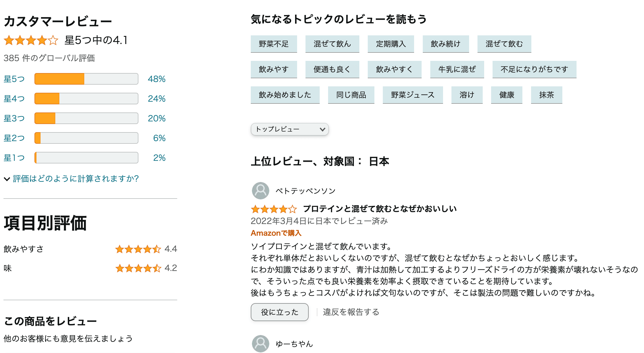Screen dimensions: 644x353
Task: Click the four-star icons on the プロテイン review
Action: pyautogui.click(x=274, y=209)
